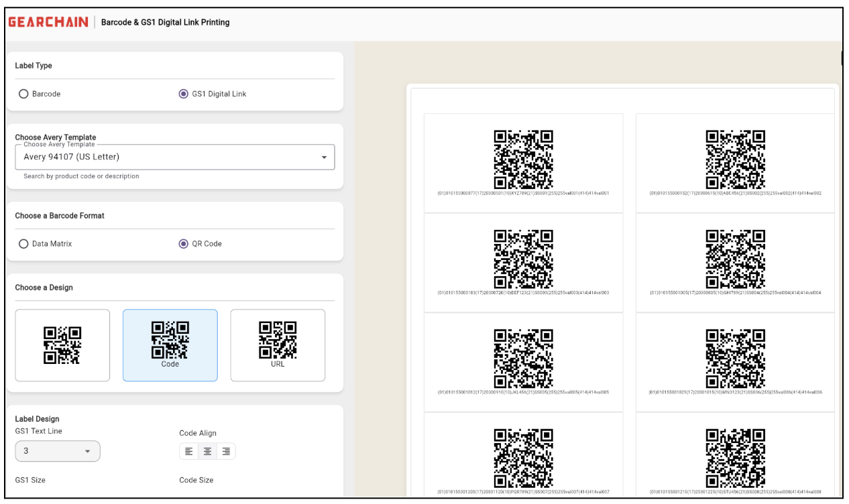Click the label preview ending in val003
The width and height of the screenshot is (849, 504).
(523, 262)
